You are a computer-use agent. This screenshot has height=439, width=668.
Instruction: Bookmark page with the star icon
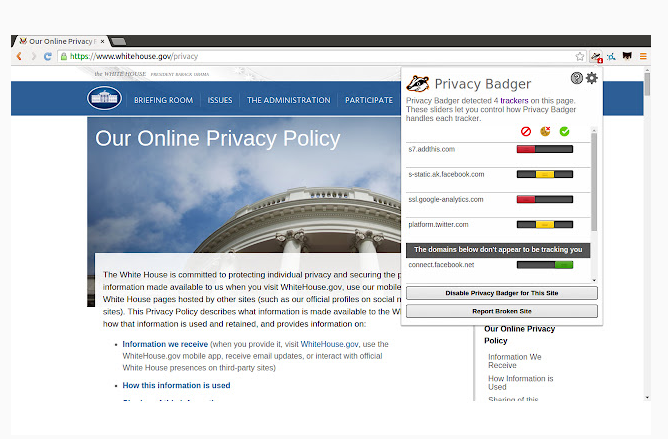pyautogui.click(x=580, y=56)
